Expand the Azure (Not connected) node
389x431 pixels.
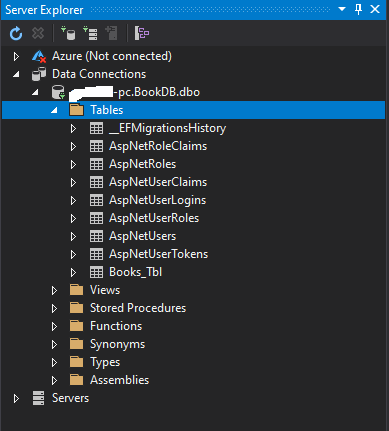16,56
